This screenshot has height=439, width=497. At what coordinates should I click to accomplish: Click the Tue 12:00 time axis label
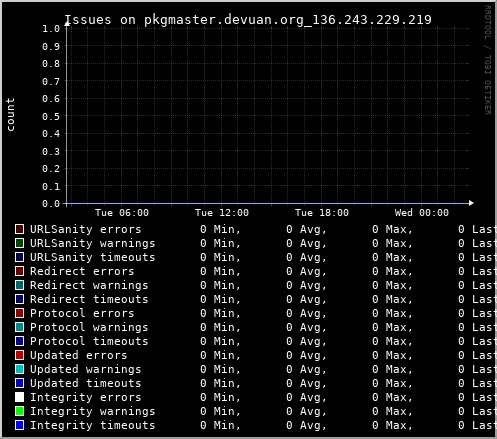pos(222,213)
